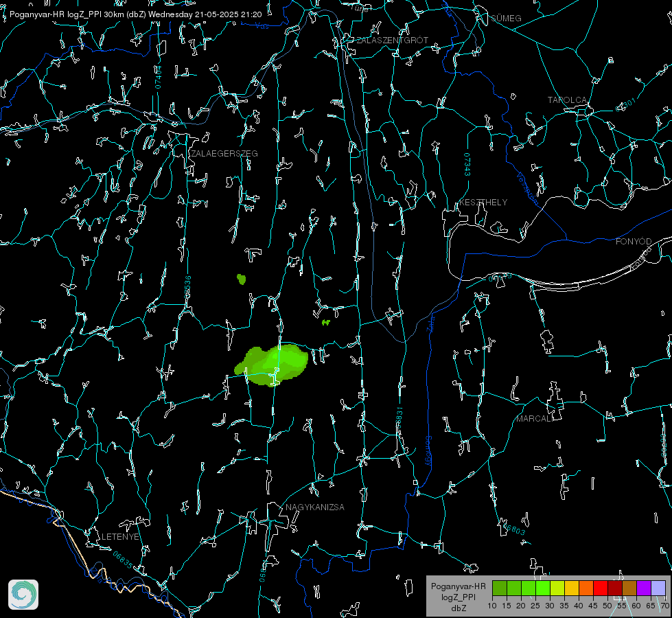Click the swirl logo icon
The height and width of the screenshot is (618, 672).
click(x=23, y=595)
